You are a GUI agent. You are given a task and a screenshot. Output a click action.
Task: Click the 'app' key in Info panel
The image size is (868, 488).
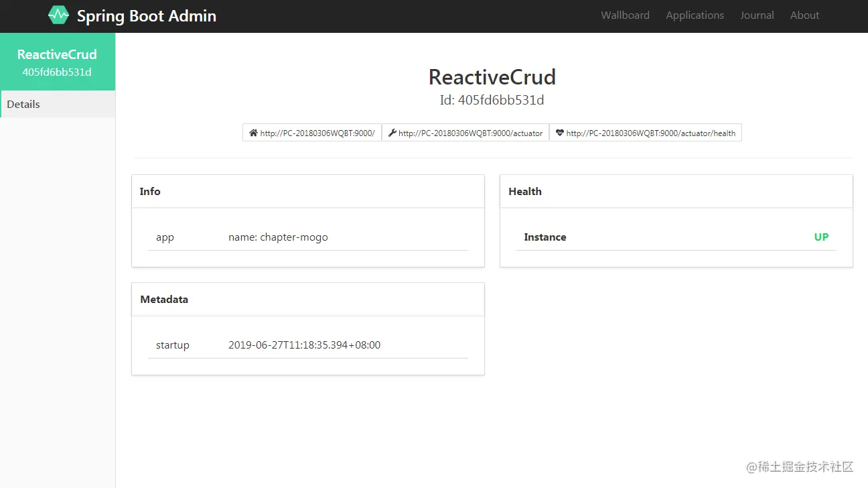pyautogui.click(x=165, y=237)
